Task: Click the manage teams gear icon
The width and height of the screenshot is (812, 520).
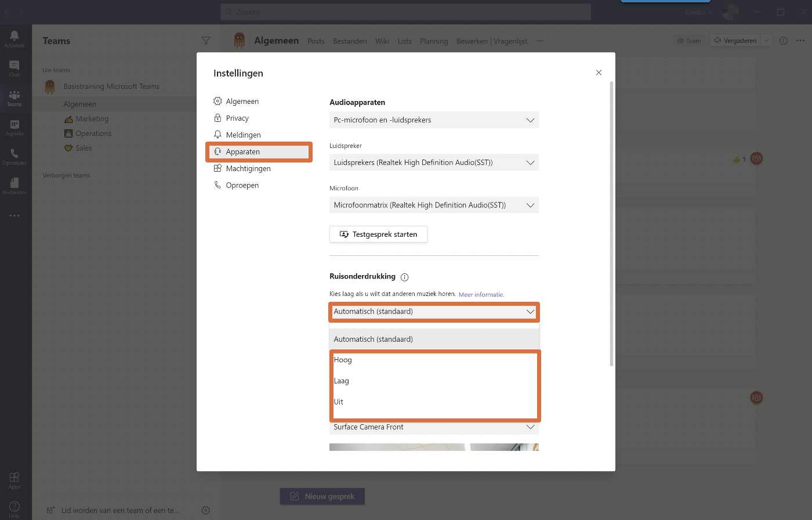Action: point(205,511)
